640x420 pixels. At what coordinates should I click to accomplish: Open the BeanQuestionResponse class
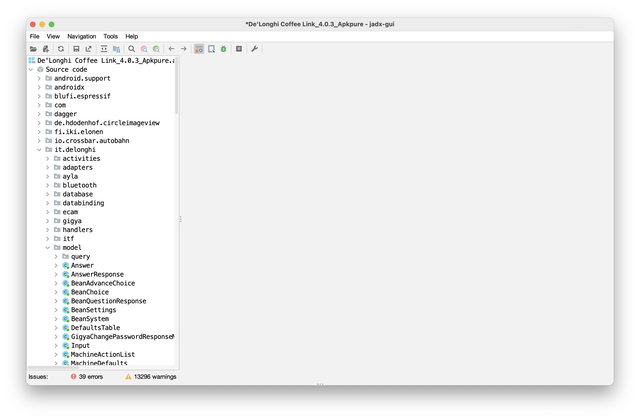point(109,301)
